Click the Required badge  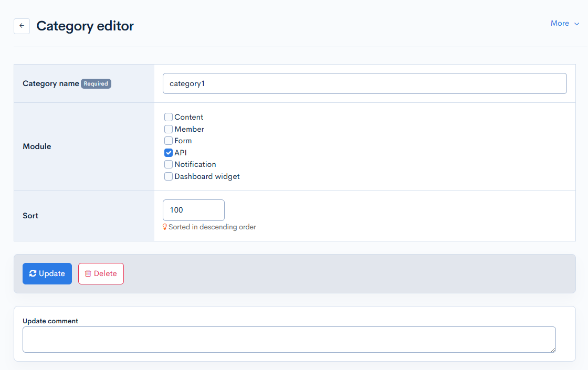click(96, 83)
